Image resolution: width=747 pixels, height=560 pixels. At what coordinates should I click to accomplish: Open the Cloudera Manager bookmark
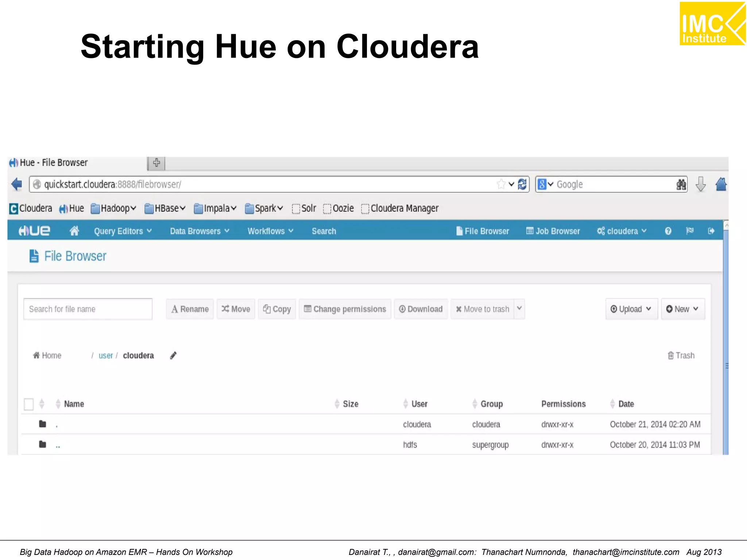[x=400, y=209]
